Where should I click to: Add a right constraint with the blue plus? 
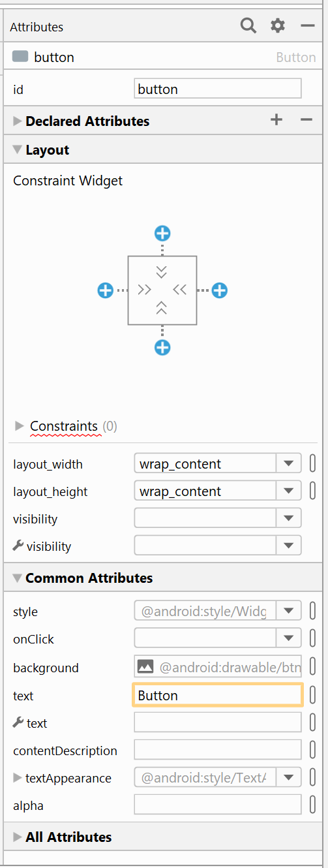coord(220,290)
